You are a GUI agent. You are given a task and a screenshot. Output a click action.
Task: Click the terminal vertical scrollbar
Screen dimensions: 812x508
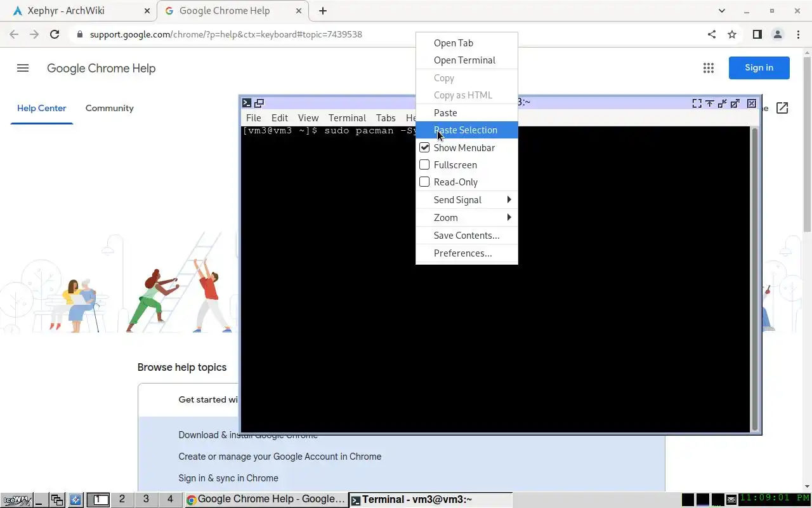755,279
